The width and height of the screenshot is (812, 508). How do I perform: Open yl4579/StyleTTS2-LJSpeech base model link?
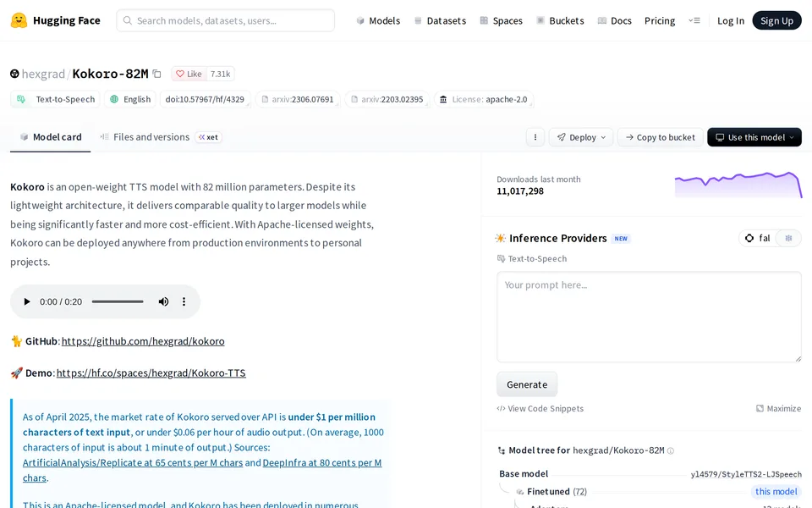(746, 474)
